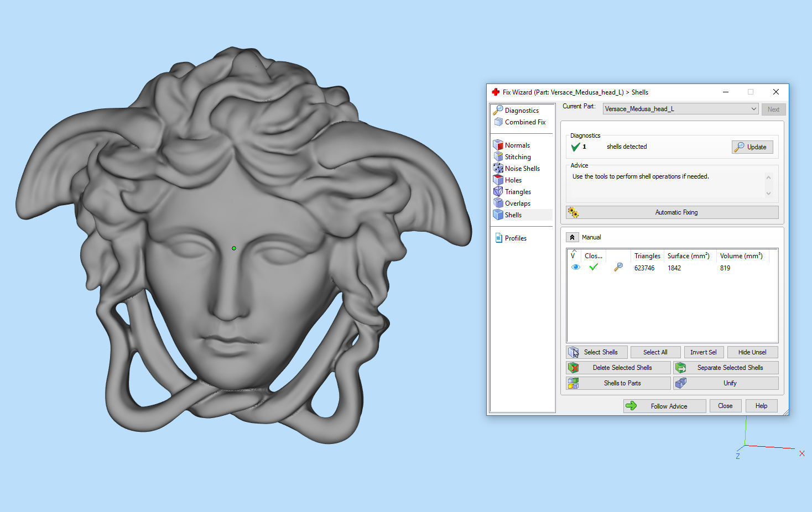The width and height of the screenshot is (812, 512).
Task: Click the Noise Shells icon
Action: click(x=498, y=168)
